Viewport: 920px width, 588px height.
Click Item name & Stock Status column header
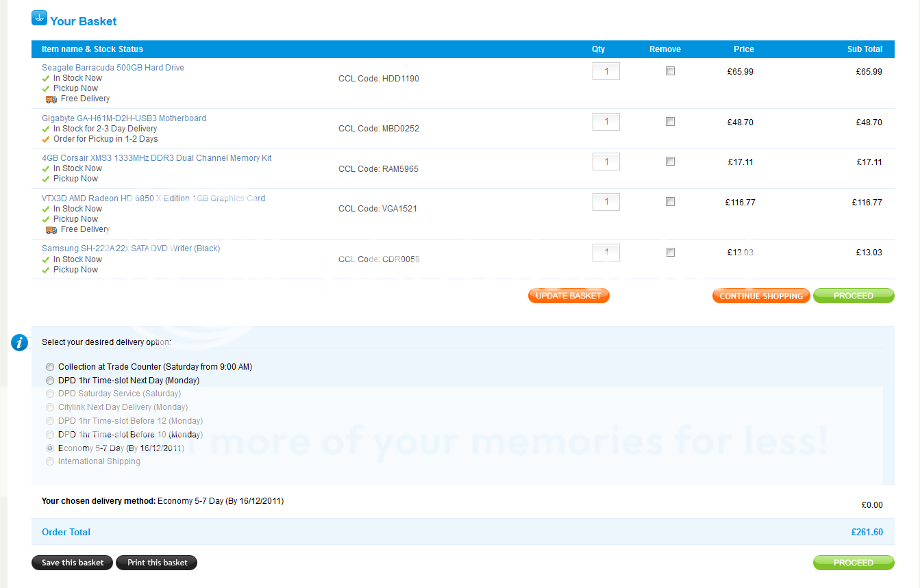click(92, 49)
